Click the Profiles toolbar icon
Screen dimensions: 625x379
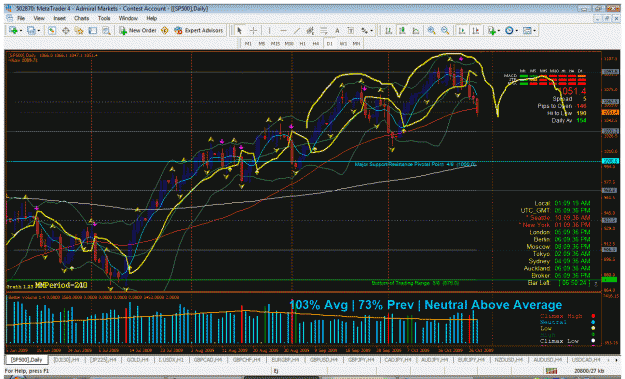31,30
